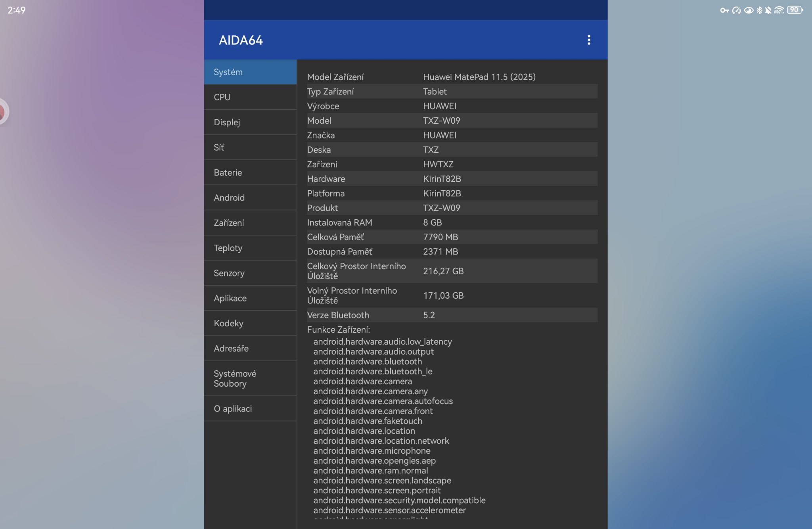Tap the eye comfort status icon
Image resolution: width=812 pixels, height=529 pixels.
(x=749, y=10)
